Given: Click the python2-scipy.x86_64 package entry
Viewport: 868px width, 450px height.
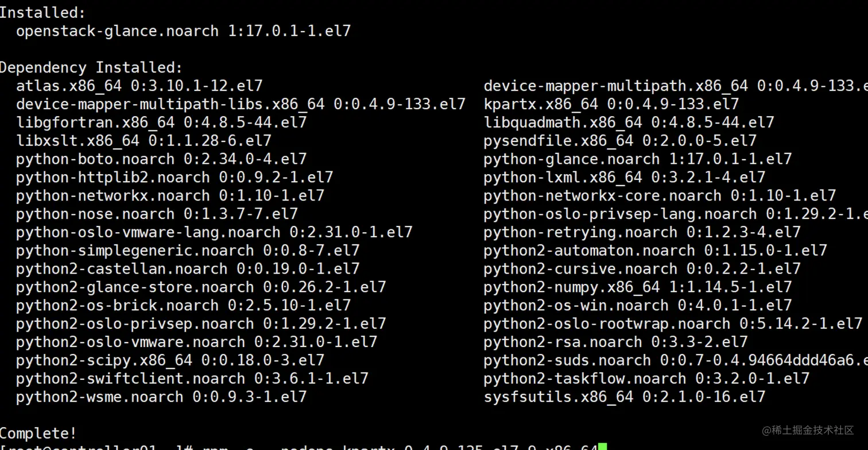Looking at the screenshot, I should (170, 360).
